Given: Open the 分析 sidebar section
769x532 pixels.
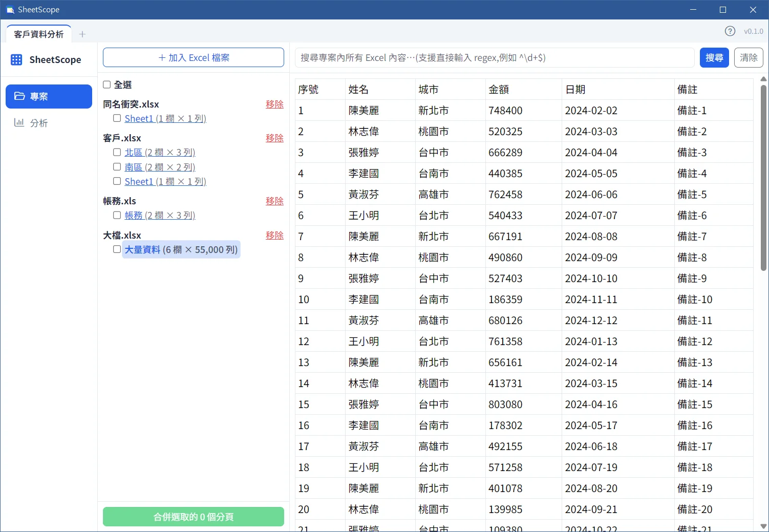Looking at the screenshot, I should 49,123.
